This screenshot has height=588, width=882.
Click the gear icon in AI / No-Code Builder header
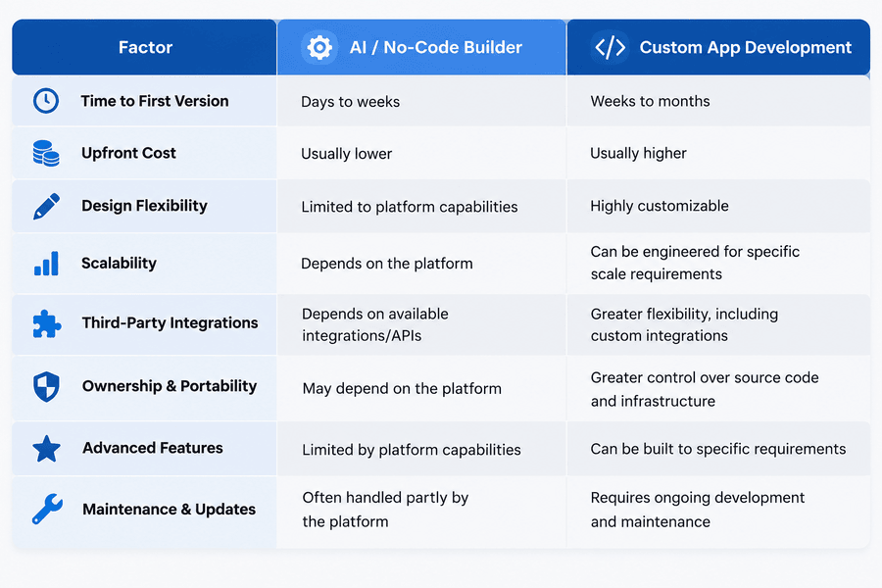[x=319, y=47]
